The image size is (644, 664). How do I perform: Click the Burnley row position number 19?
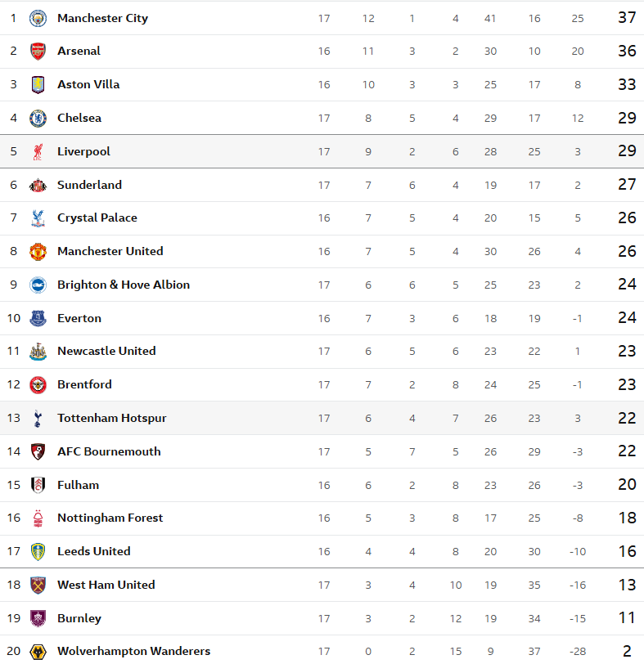[x=13, y=618]
